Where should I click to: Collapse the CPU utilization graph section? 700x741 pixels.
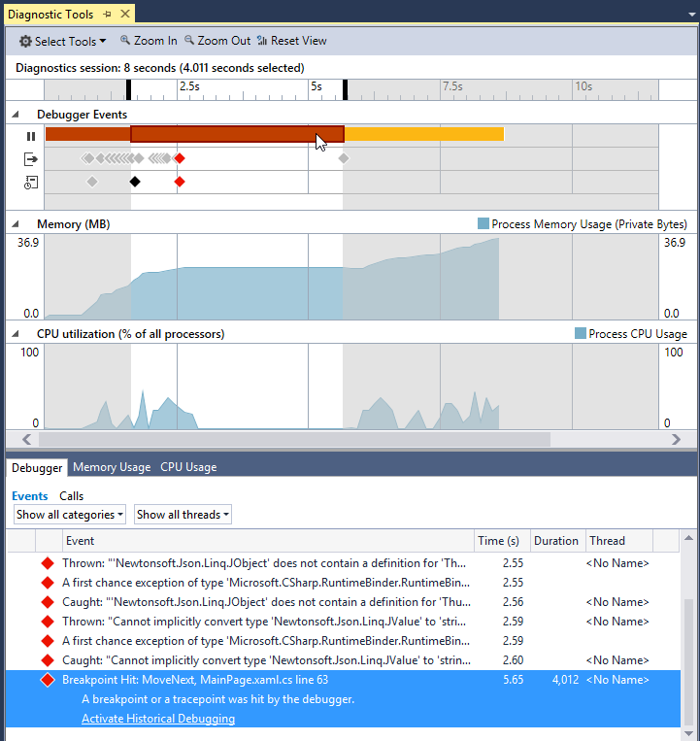pos(17,334)
